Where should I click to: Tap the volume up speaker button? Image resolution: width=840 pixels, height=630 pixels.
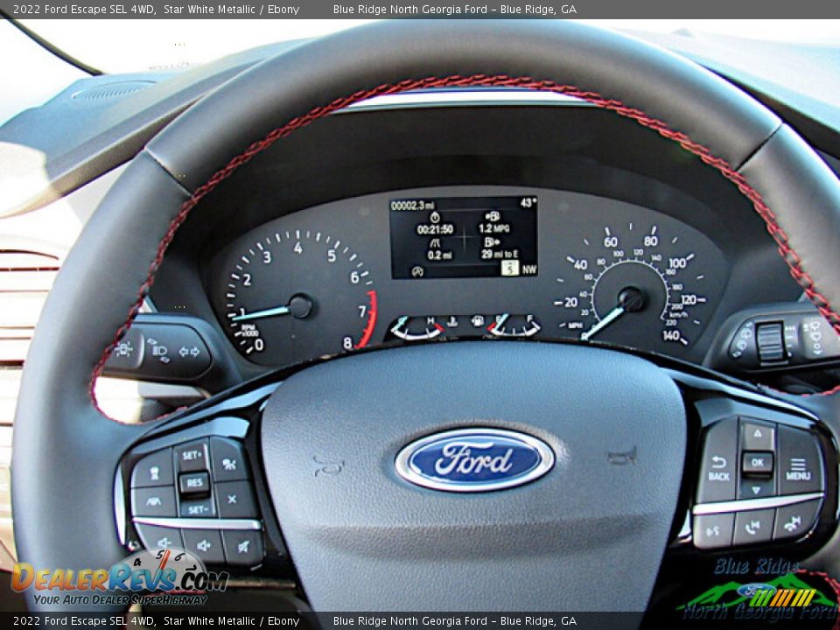pyautogui.click(x=203, y=546)
